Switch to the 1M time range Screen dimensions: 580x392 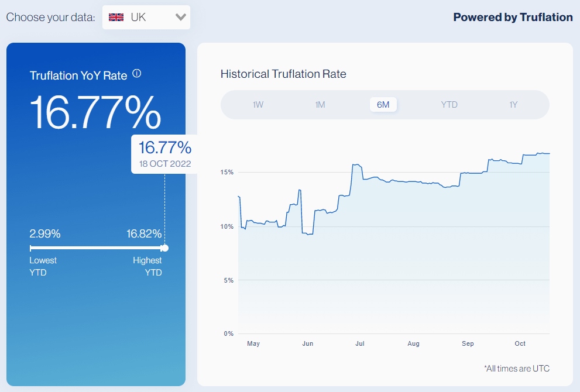[x=320, y=105]
